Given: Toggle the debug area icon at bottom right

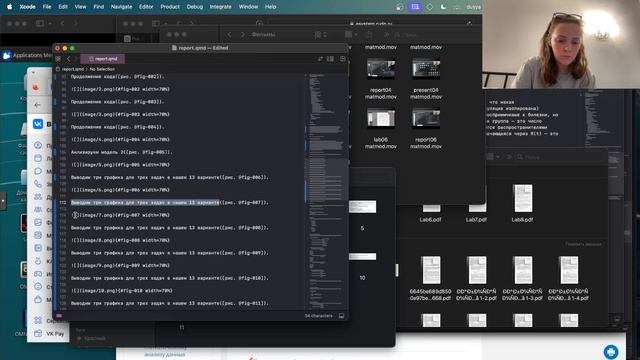Looking at the screenshot, I should click(342, 316).
